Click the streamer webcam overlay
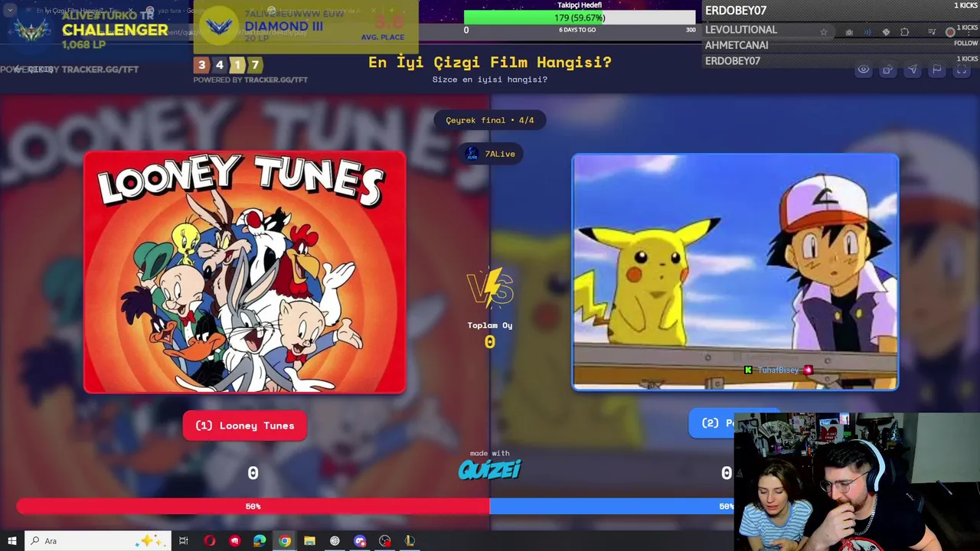Screen dimensions: 980x551 coord(857,482)
